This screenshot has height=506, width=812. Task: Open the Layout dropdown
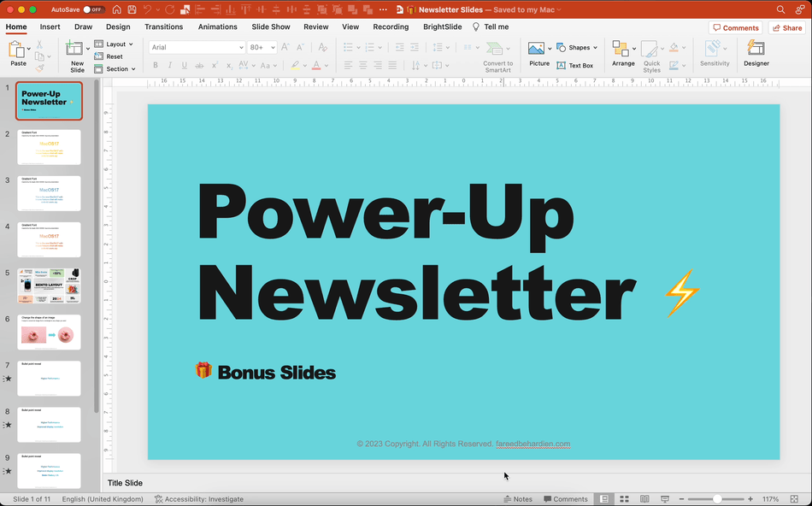pyautogui.click(x=117, y=44)
